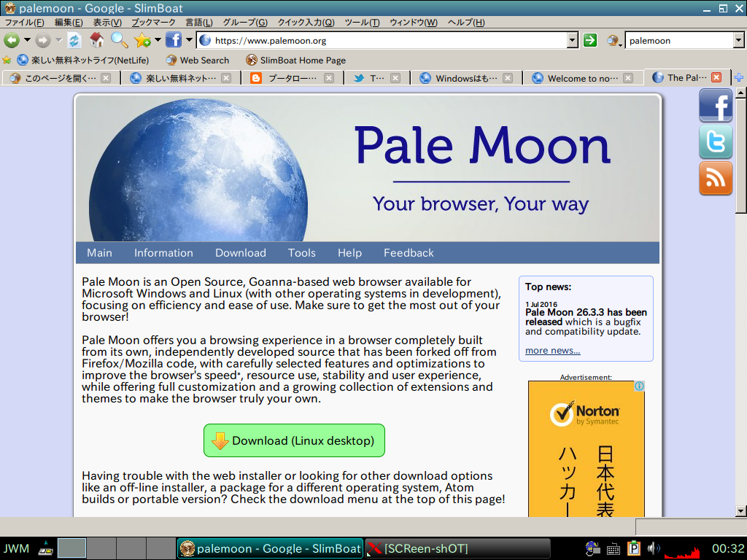
Task: Open the Help nav item on the page
Action: point(349,253)
